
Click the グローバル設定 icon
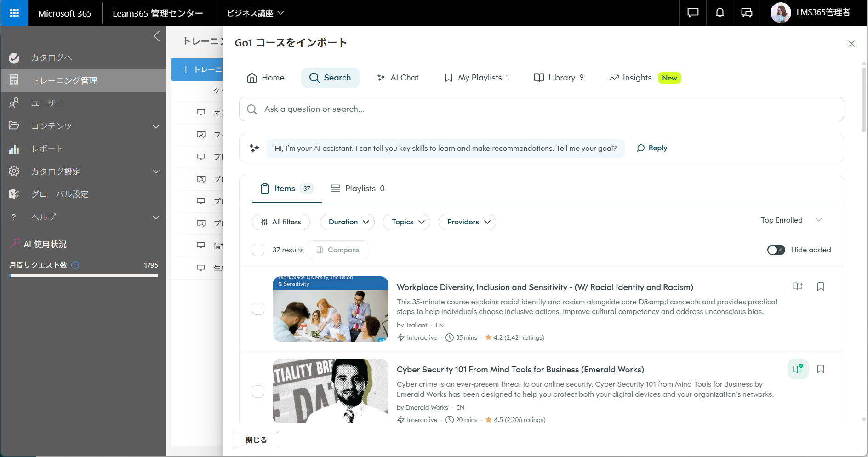[x=14, y=194]
